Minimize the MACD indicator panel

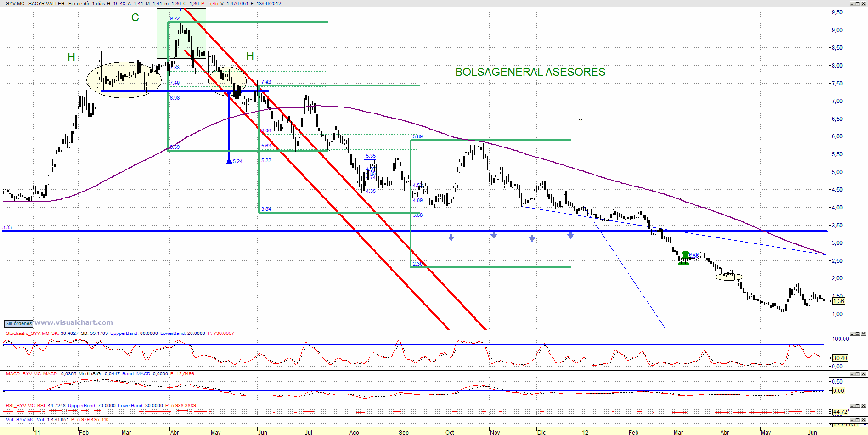(851, 374)
